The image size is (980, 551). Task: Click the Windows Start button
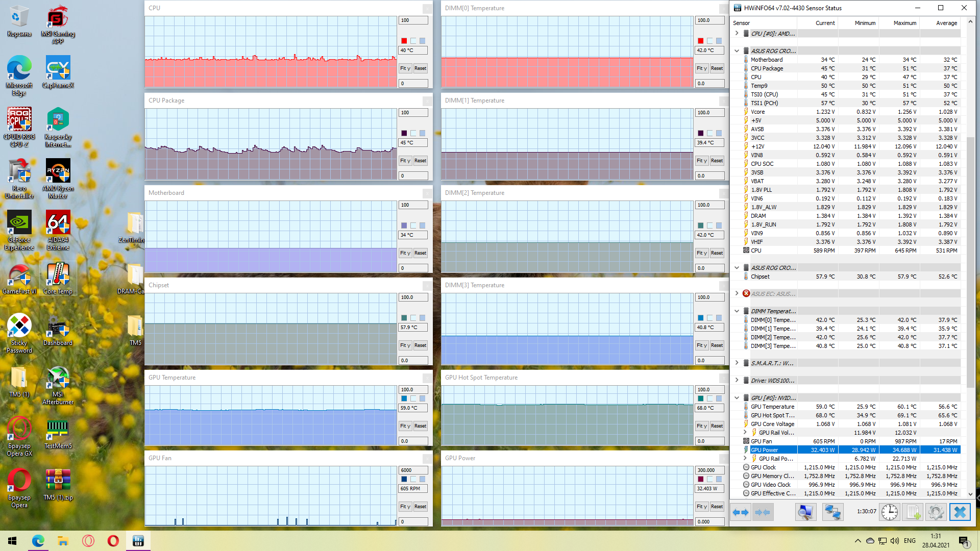[12, 541]
